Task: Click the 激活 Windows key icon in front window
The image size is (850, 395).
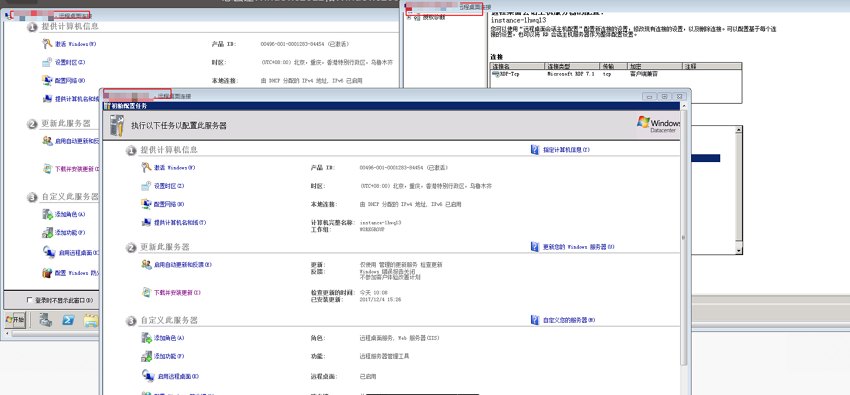Action: click(x=146, y=167)
